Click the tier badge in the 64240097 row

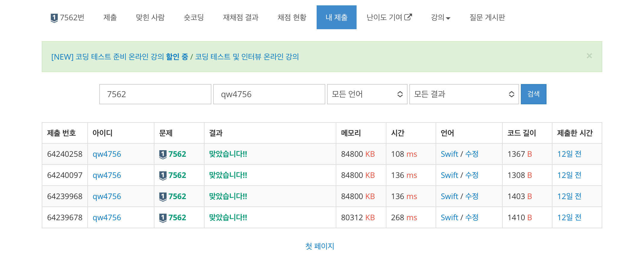(x=163, y=176)
